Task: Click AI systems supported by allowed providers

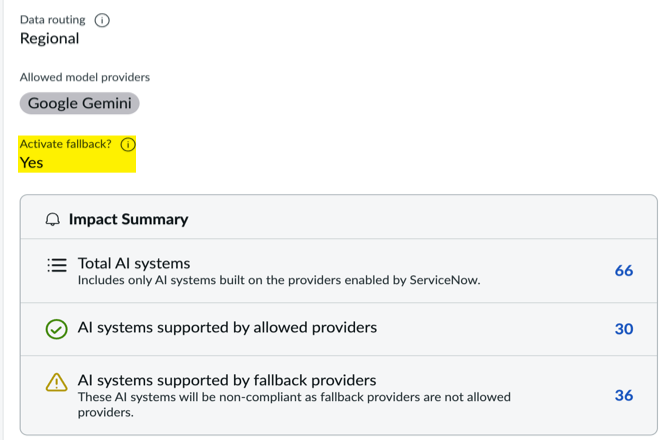Action: pos(227,327)
